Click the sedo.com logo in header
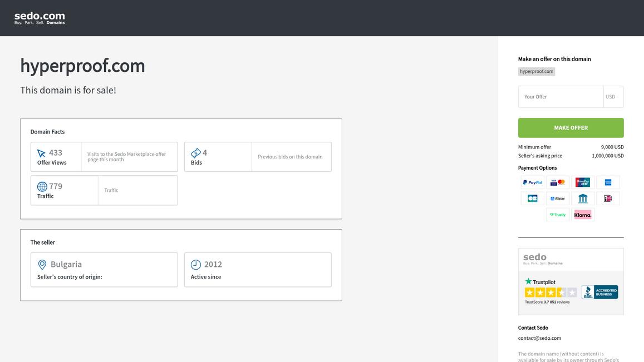644x362 pixels. tap(40, 18)
